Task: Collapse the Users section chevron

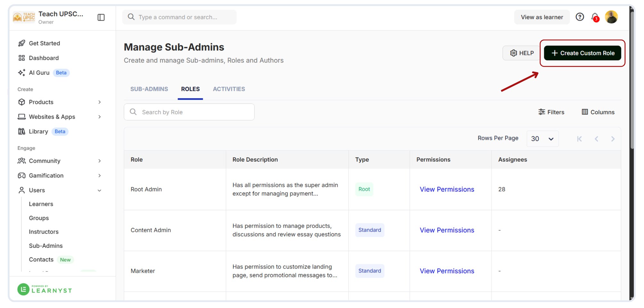Action: pos(100,190)
